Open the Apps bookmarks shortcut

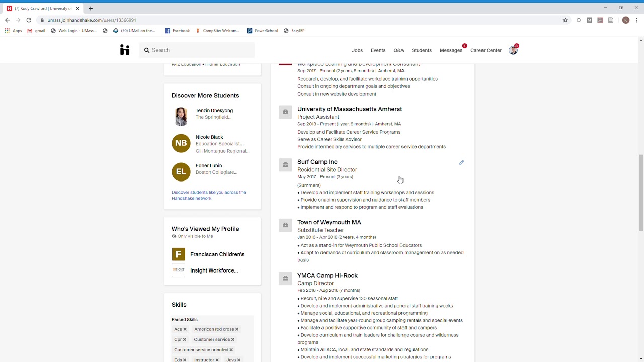point(14,31)
